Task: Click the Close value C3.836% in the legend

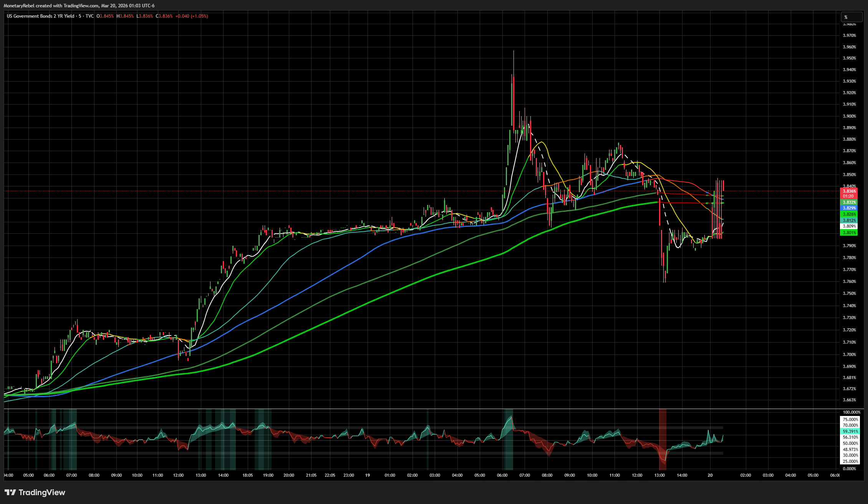Action: [x=164, y=16]
